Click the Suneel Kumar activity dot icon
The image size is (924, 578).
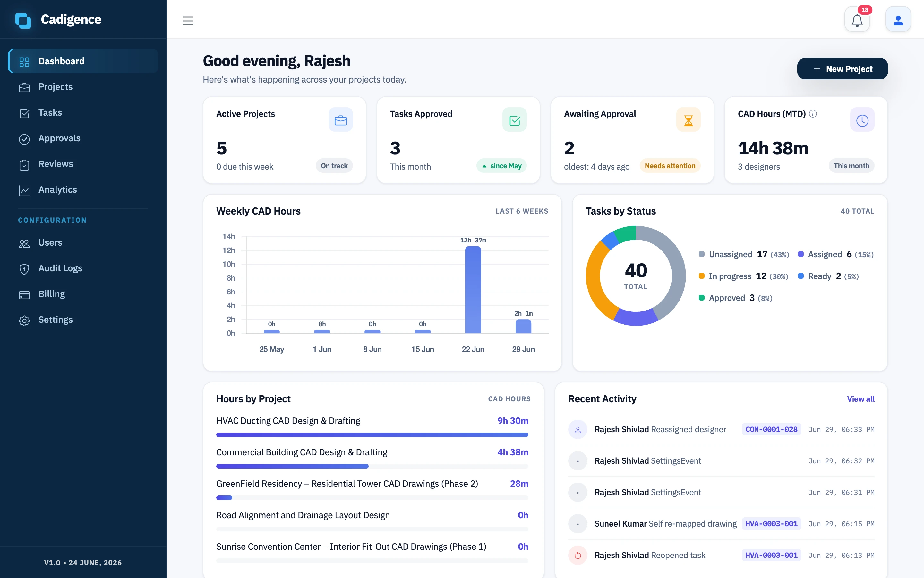click(578, 524)
